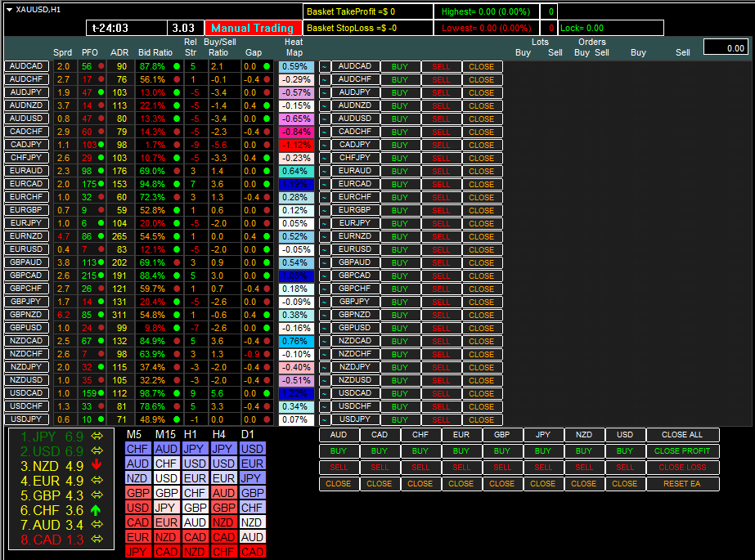The image size is (755, 560).
Task: Click the USDCAD heat map cell 1.22%
Action: (296, 393)
